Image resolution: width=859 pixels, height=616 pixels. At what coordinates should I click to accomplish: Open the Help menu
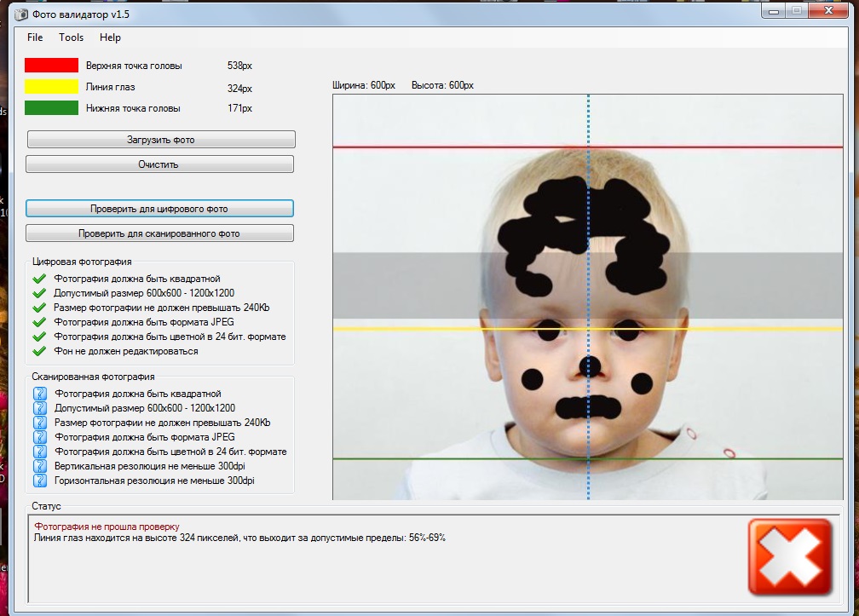110,37
